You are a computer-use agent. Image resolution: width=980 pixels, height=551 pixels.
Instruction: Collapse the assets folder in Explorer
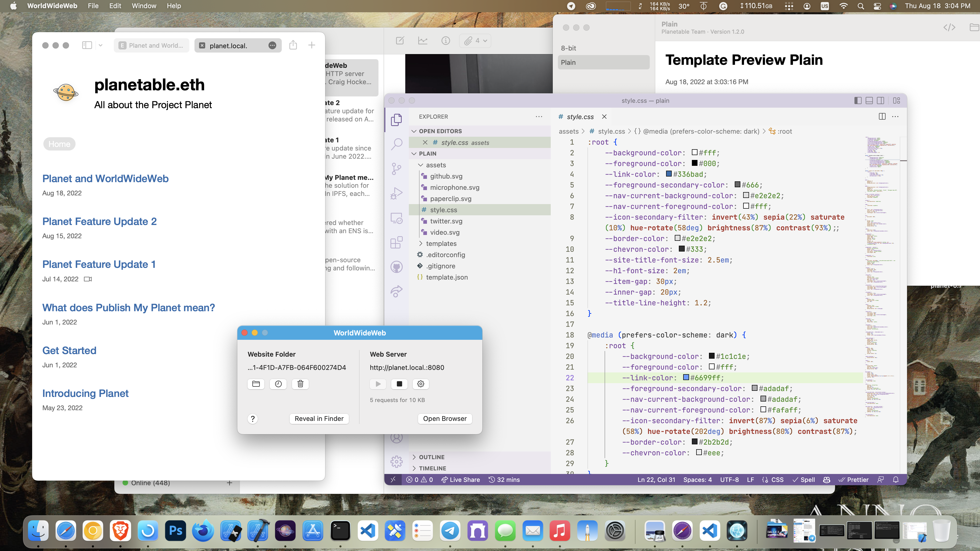click(x=421, y=165)
